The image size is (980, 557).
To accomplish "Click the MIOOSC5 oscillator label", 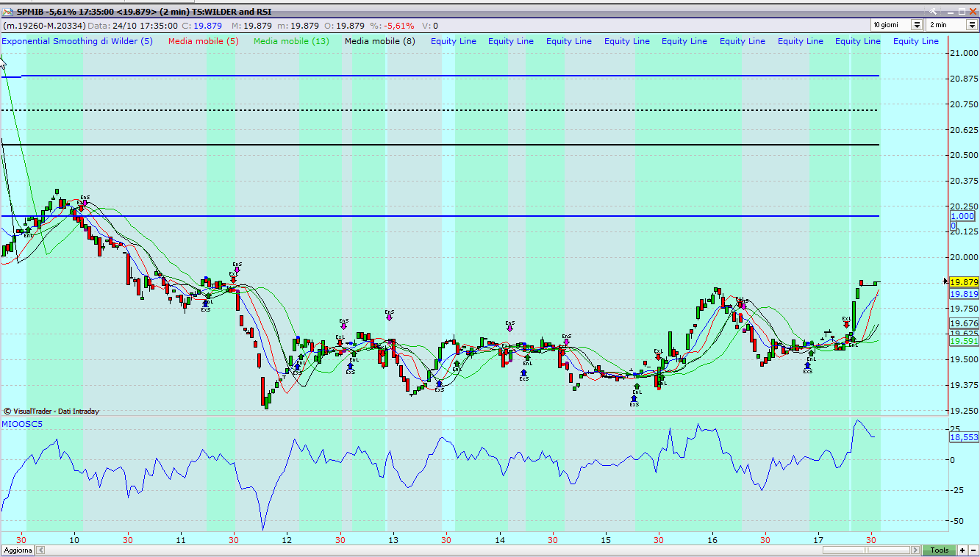I will pos(22,424).
